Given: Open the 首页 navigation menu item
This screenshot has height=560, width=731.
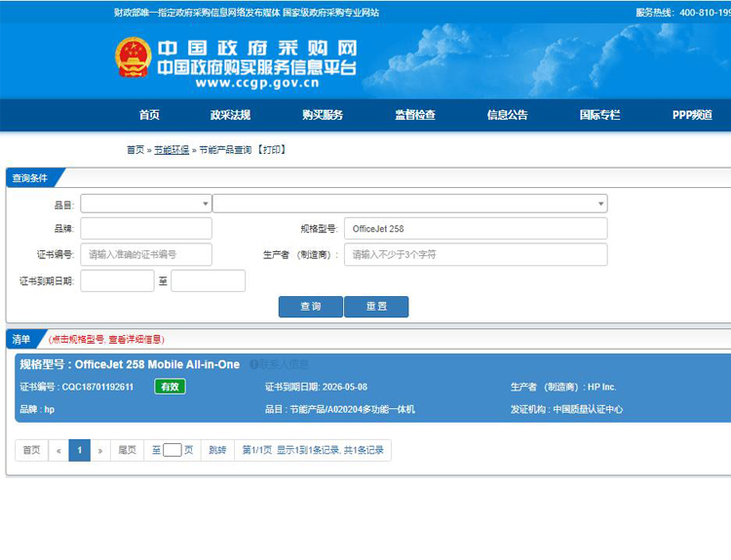Looking at the screenshot, I should [149, 115].
